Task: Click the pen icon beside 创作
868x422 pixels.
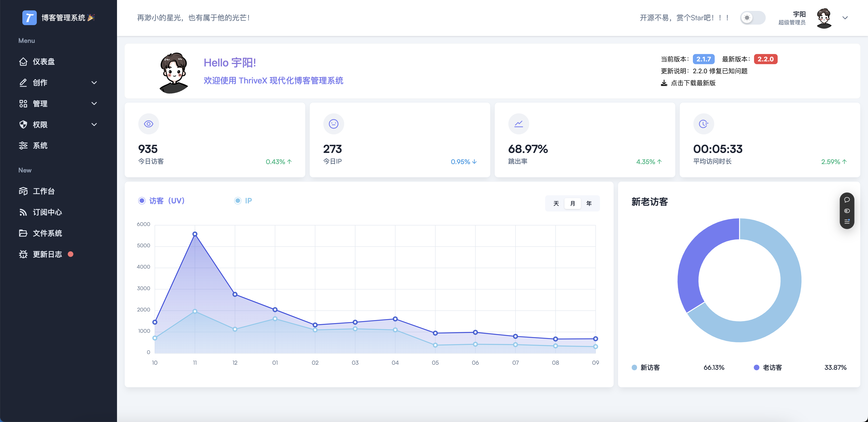Action: 23,82
